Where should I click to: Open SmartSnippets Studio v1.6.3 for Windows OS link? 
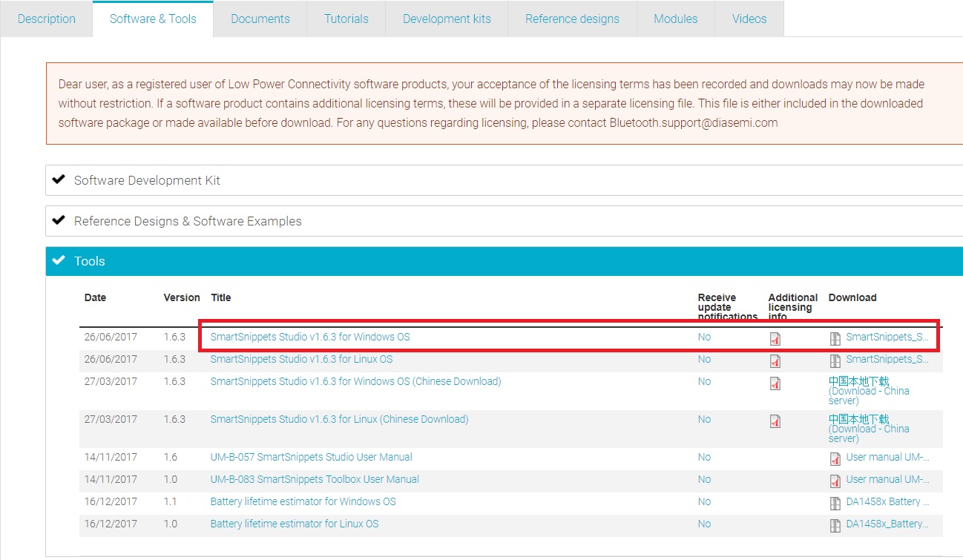click(x=310, y=337)
